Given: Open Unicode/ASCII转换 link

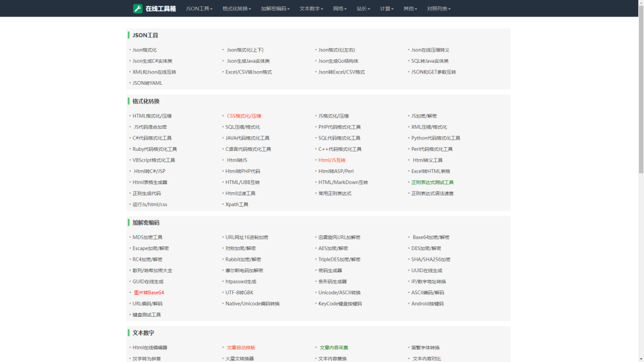Looking at the screenshot, I should (x=339, y=293).
